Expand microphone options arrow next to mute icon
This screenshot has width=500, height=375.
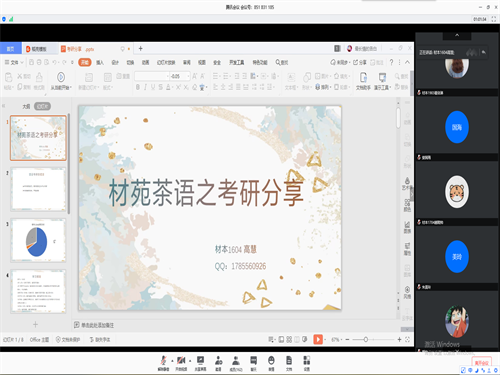tap(172, 361)
